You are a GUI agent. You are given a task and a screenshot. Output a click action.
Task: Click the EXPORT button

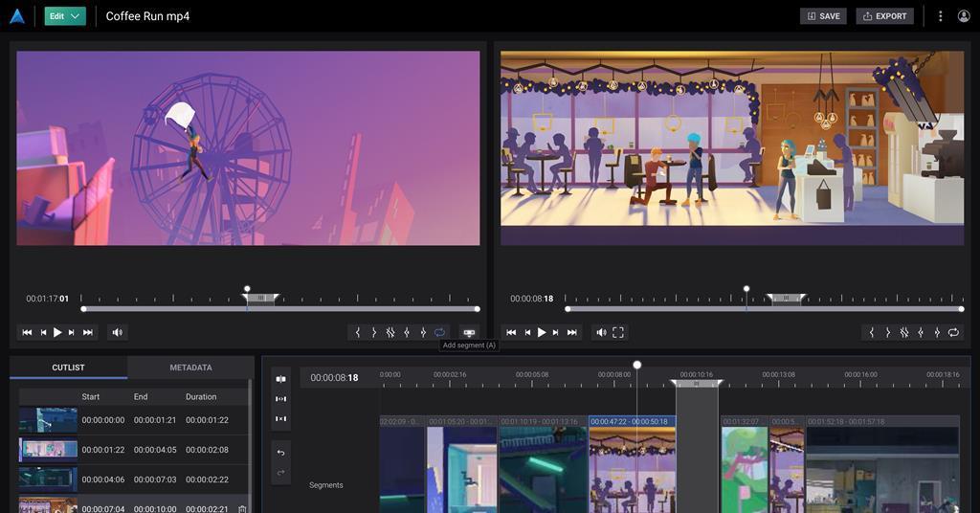pos(884,16)
